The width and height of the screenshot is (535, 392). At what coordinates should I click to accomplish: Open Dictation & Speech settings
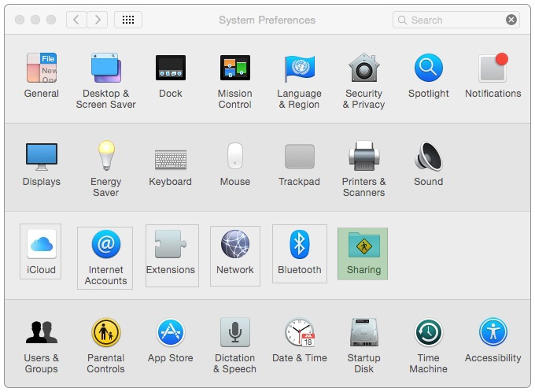[x=235, y=346]
